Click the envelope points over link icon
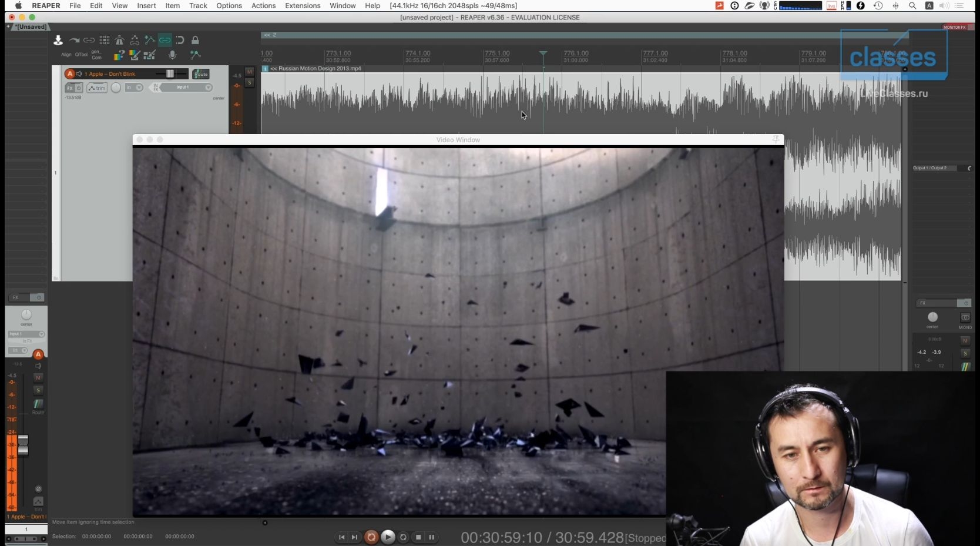The height and width of the screenshot is (546, 980). tap(135, 40)
